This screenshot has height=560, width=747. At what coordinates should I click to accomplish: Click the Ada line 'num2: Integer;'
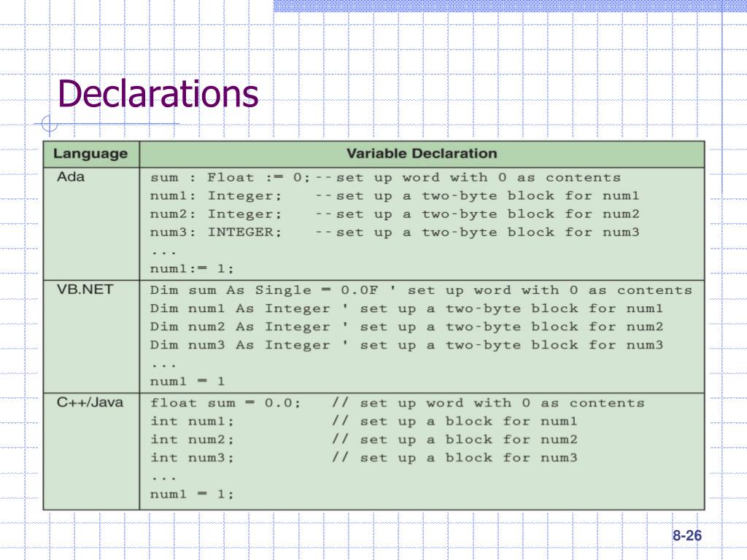coord(216,214)
